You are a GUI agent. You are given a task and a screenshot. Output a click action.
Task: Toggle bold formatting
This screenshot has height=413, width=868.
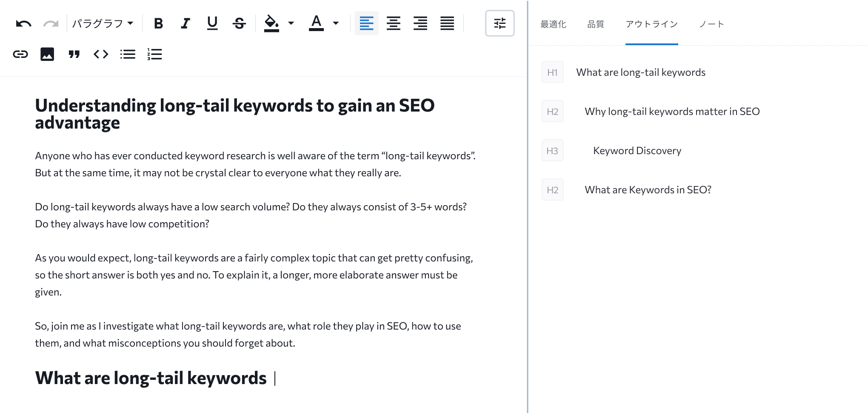[x=158, y=23]
